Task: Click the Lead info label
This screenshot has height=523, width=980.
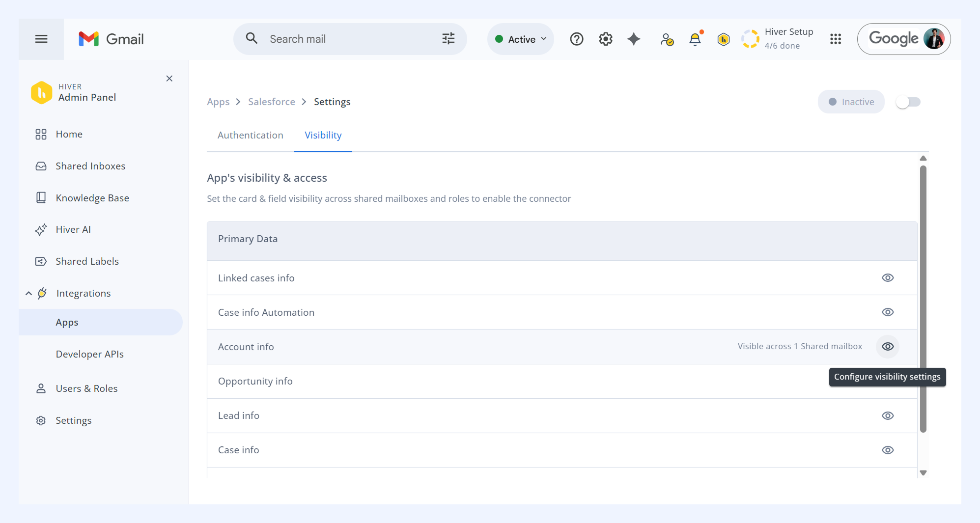Action: tap(239, 415)
